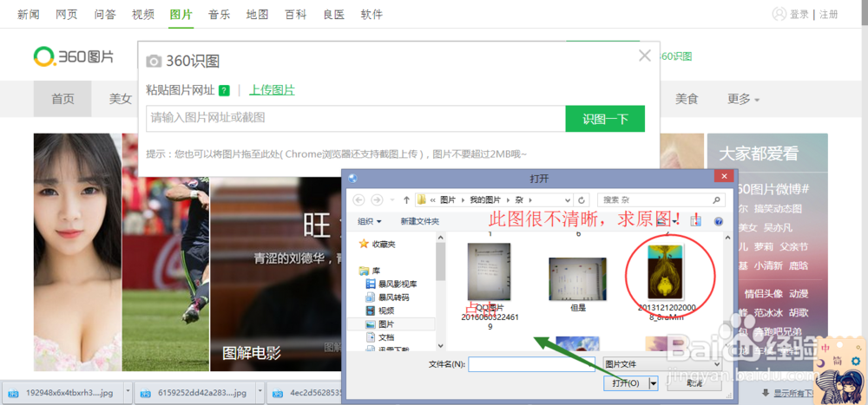This screenshot has width=868, height=405.
Task: Click 图片 breadcrumb in address bar
Action: [x=447, y=199]
